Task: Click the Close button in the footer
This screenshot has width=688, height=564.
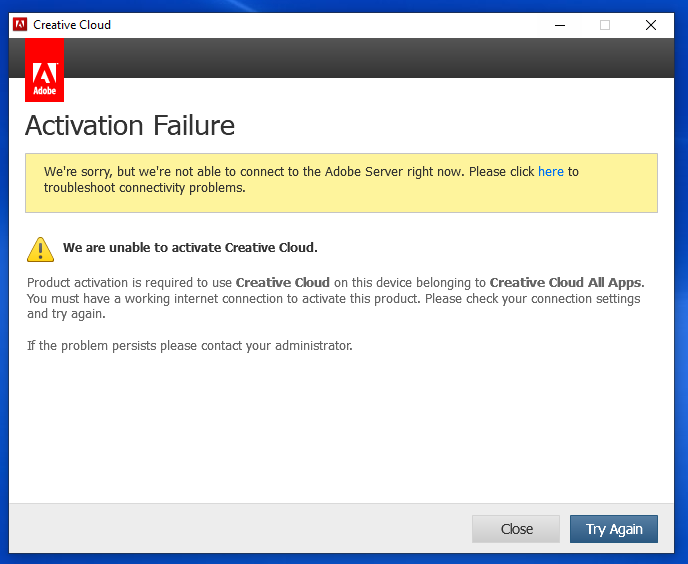Action: (517, 529)
